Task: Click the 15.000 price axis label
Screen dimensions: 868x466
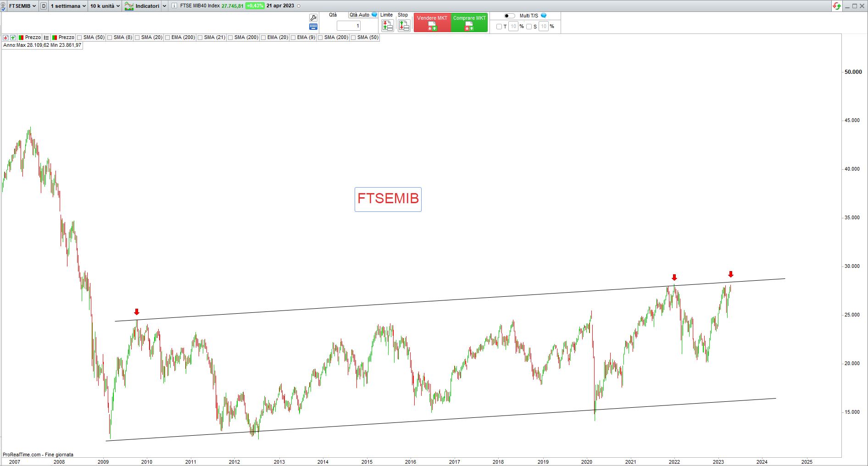Action: coord(852,412)
